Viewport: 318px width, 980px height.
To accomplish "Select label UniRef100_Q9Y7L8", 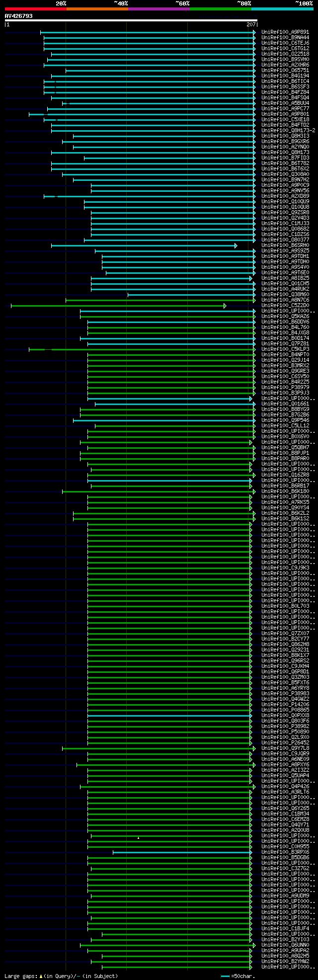I will tap(285, 748).
